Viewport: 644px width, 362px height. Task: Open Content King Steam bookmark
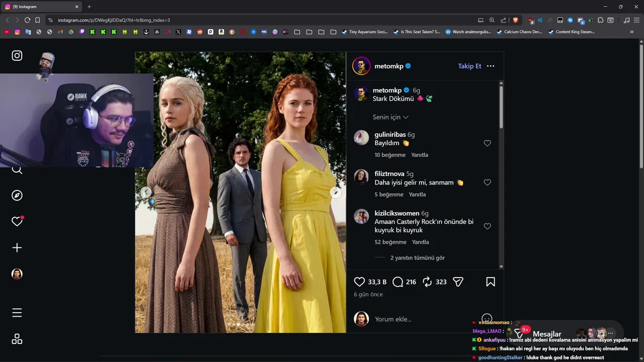571,32
